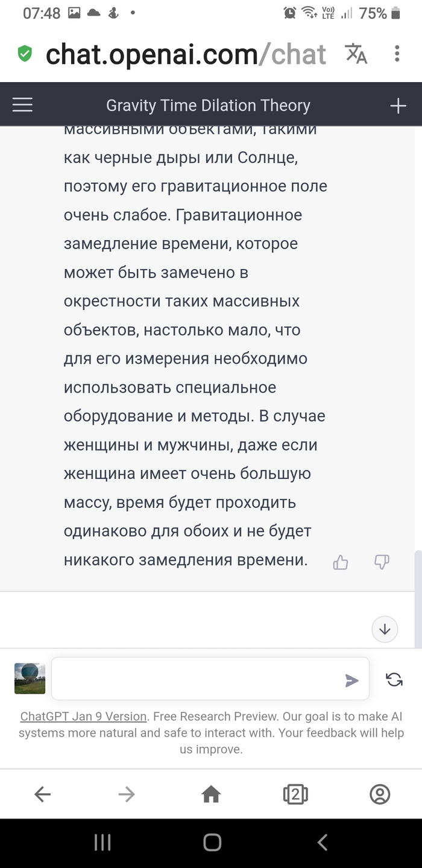This screenshot has height=868, width=422.
Task: Go back with browser back arrow
Action: pos(42,794)
